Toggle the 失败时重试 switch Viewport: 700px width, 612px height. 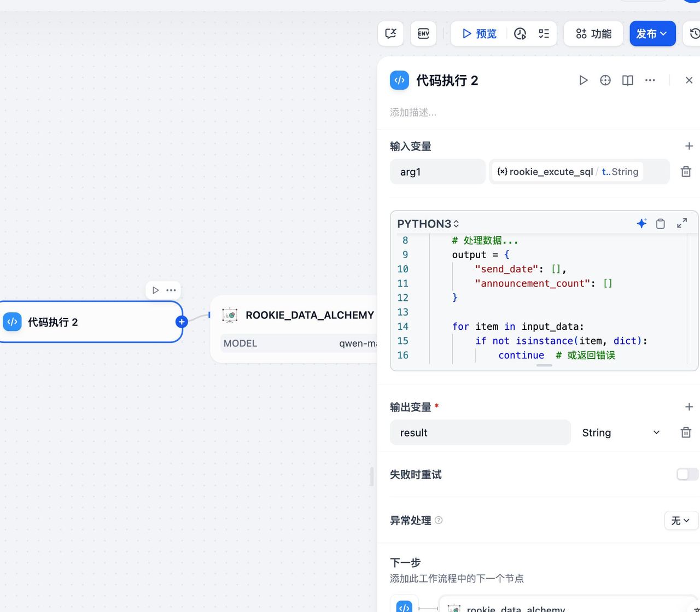coord(687,474)
